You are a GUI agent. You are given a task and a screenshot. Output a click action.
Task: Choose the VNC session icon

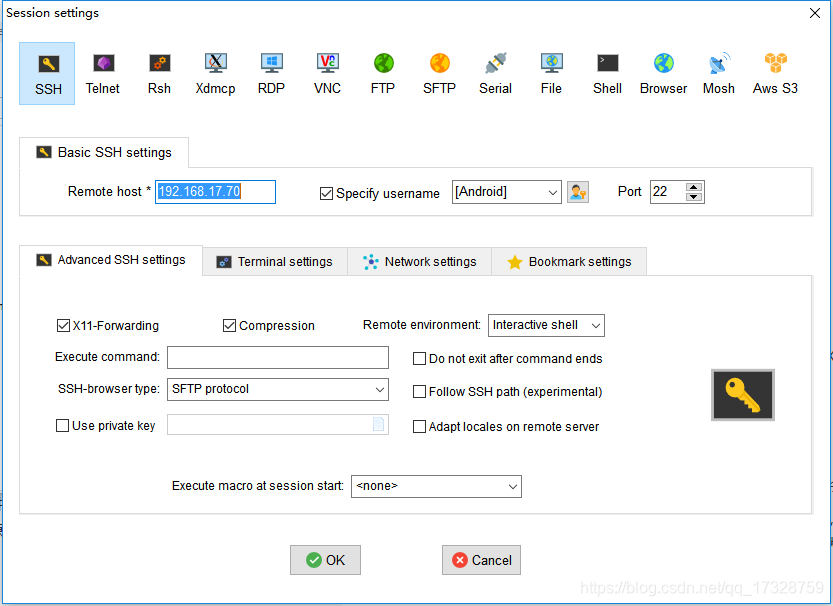click(x=327, y=73)
